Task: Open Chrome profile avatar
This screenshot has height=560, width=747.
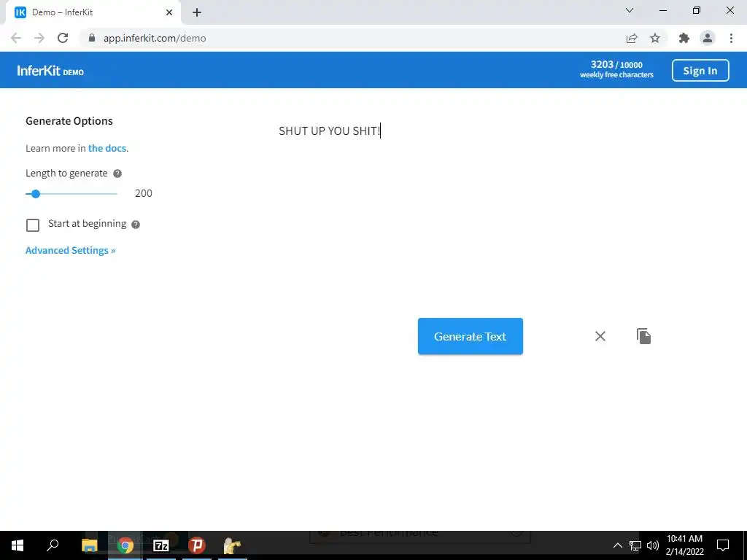Action: point(708,38)
